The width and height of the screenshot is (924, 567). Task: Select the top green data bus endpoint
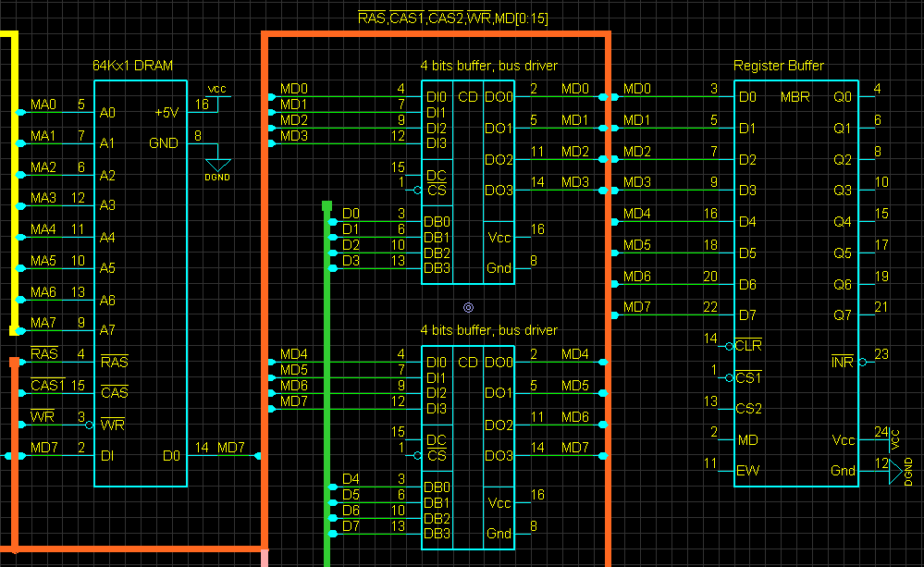coord(327,205)
